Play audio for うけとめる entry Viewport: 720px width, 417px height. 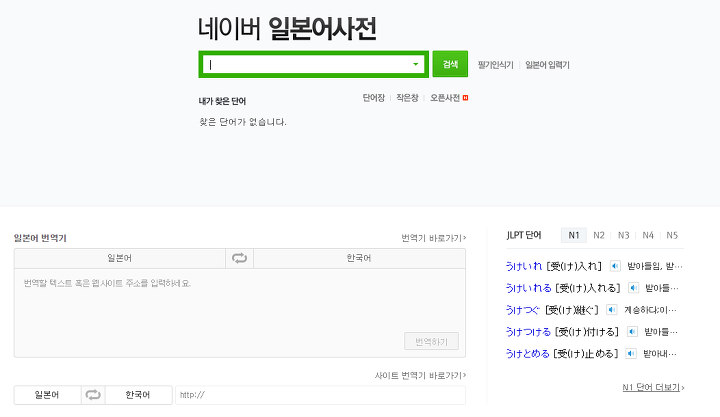point(631,354)
